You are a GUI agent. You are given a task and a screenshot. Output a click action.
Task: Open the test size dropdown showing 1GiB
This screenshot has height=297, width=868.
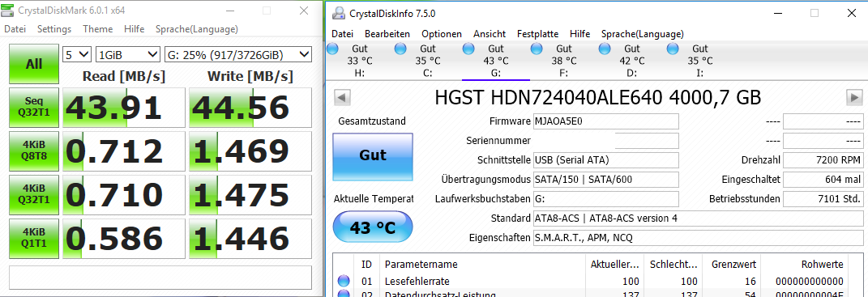(x=128, y=55)
